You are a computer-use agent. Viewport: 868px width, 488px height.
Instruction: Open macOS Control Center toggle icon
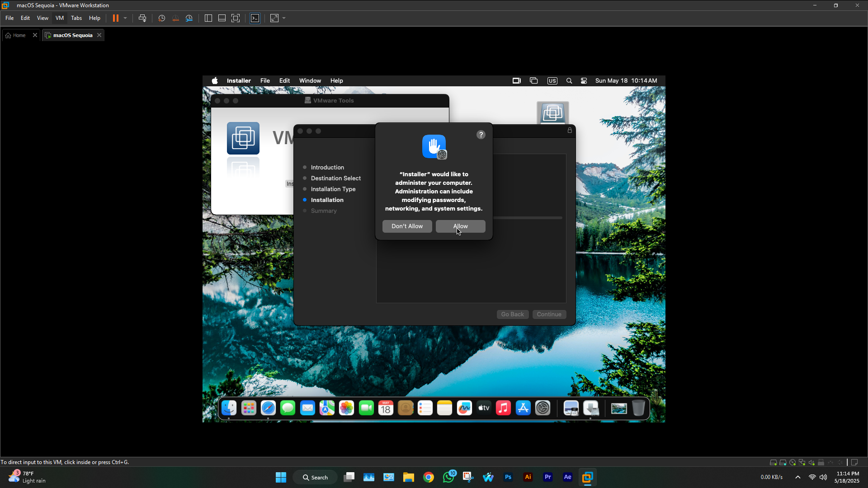584,81
